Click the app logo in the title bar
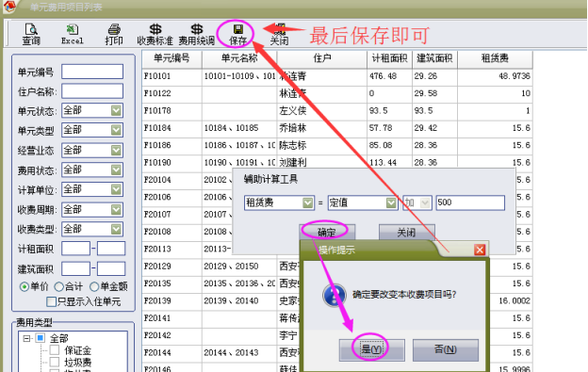This screenshot has width=588, height=372. (x=9, y=7)
